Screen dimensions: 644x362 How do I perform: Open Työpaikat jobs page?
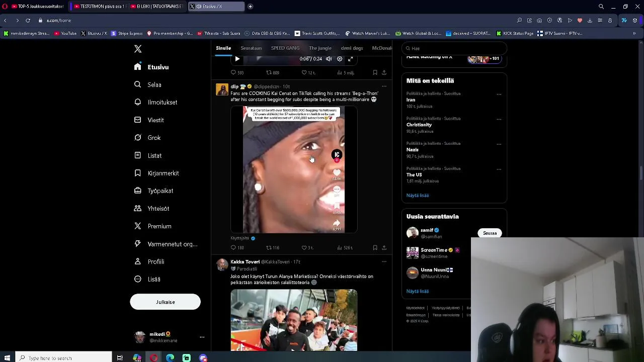coord(153,191)
